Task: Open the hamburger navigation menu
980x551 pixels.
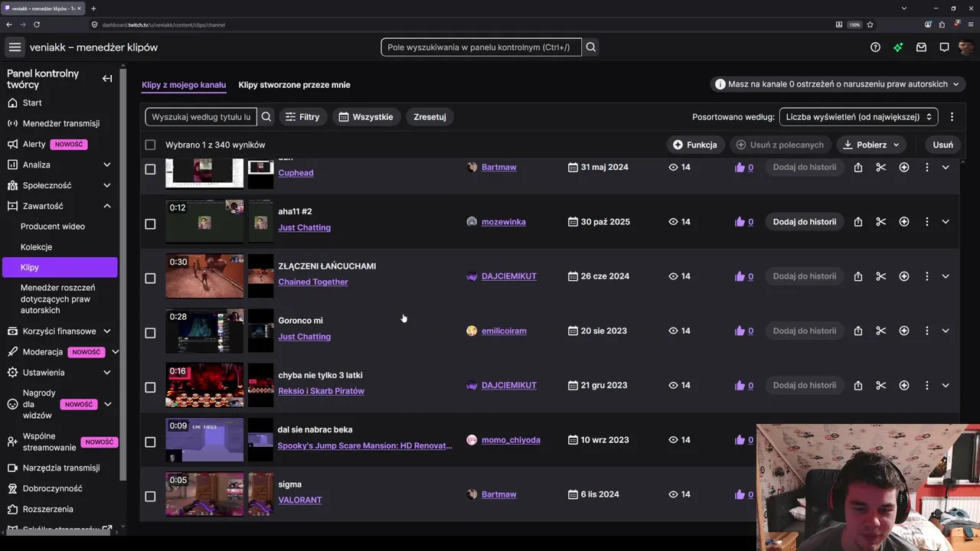Action: tap(15, 47)
